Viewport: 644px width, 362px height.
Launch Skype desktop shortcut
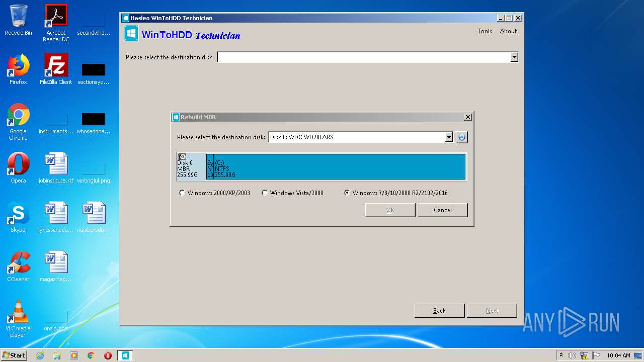point(18,217)
